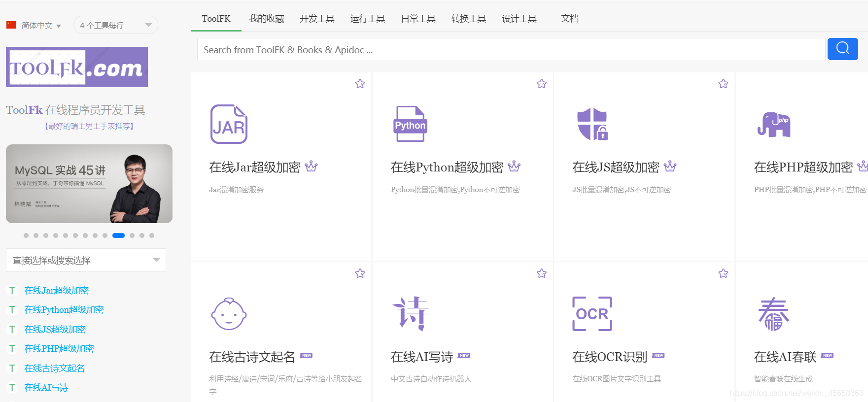The image size is (868, 402).
Task: Click NEW badge beside 在线OCR识别 title
Action: click(x=658, y=355)
